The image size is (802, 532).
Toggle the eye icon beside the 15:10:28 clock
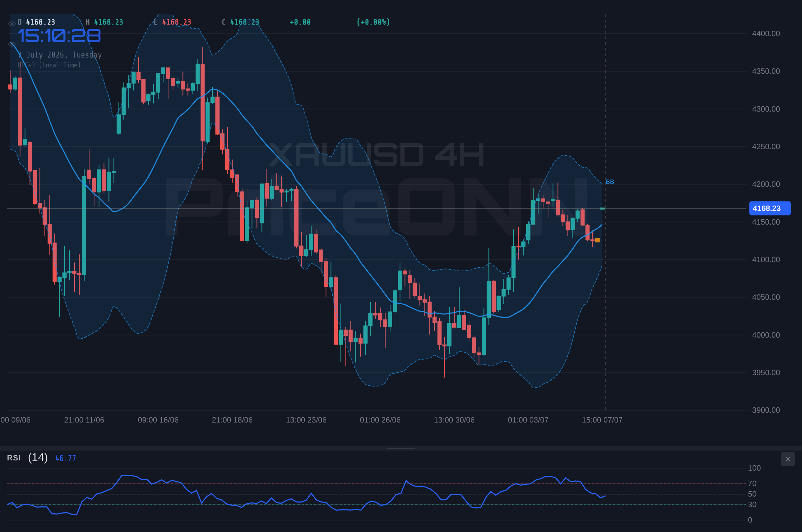pyautogui.click(x=12, y=44)
